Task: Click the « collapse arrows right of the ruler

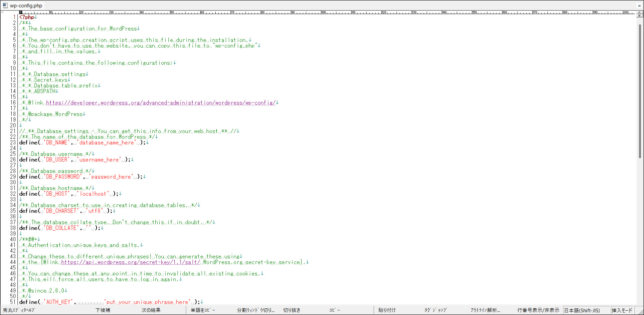Action: point(639,12)
